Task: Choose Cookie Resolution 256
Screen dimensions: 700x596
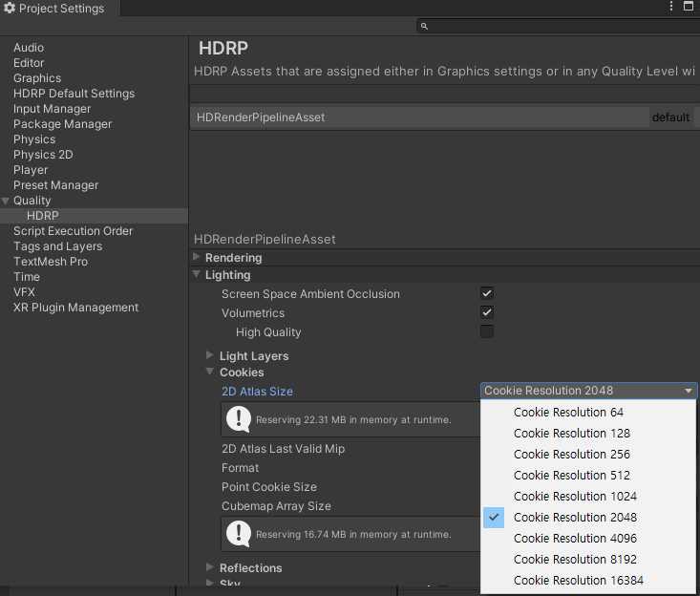Action: tap(588, 454)
